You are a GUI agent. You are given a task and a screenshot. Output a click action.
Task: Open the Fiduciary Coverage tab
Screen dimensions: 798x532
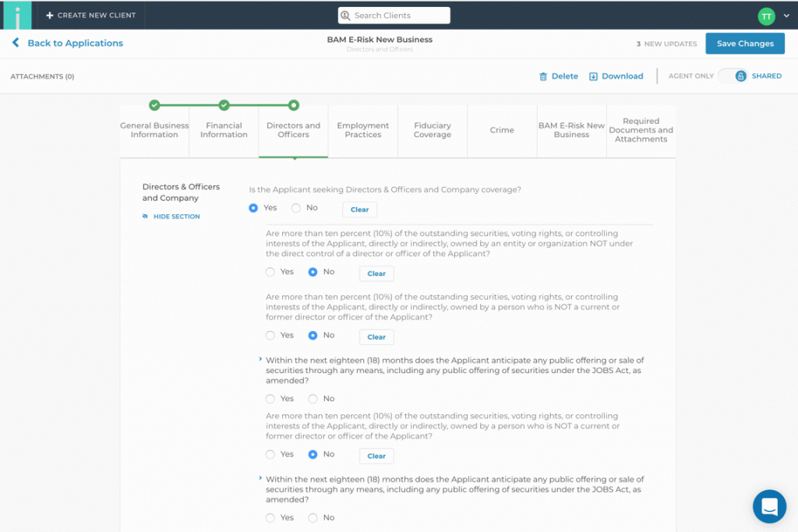[433, 130]
